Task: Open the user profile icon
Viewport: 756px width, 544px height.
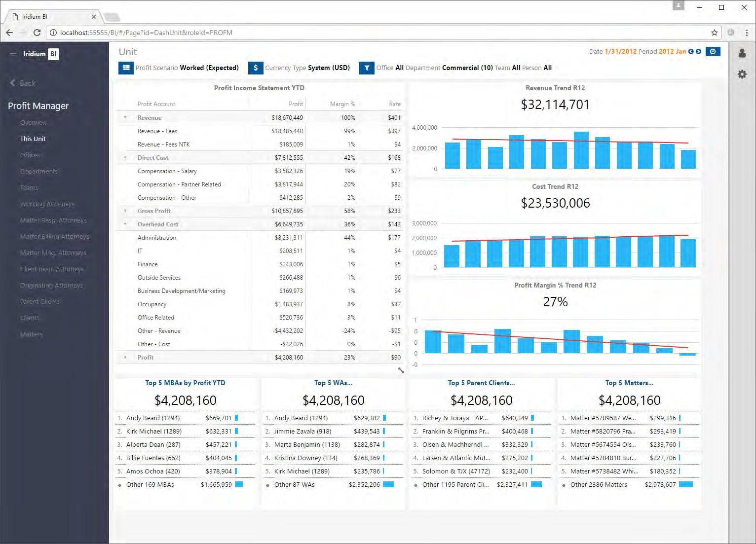Action: pyautogui.click(x=742, y=53)
